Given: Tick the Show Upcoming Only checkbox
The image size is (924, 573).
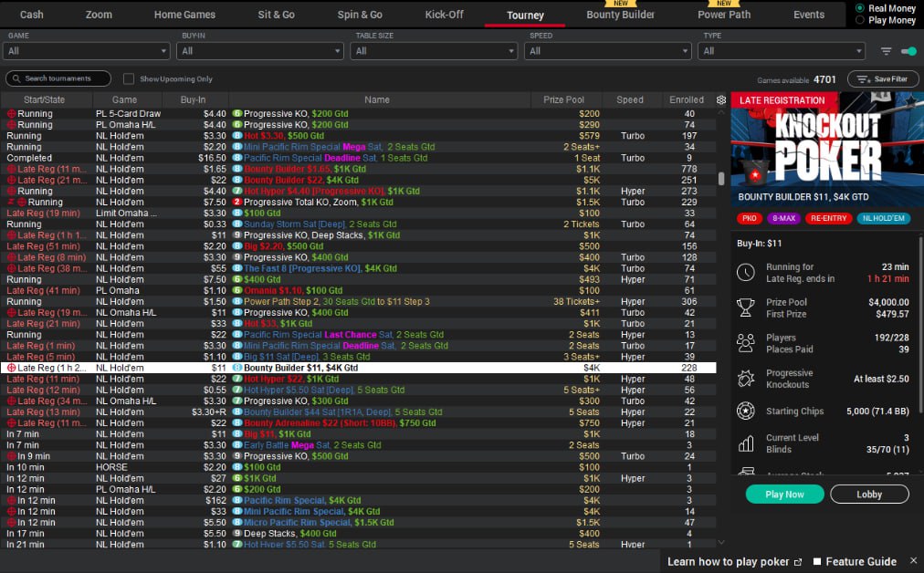Looking at the screenshot, I should [129, 78].
